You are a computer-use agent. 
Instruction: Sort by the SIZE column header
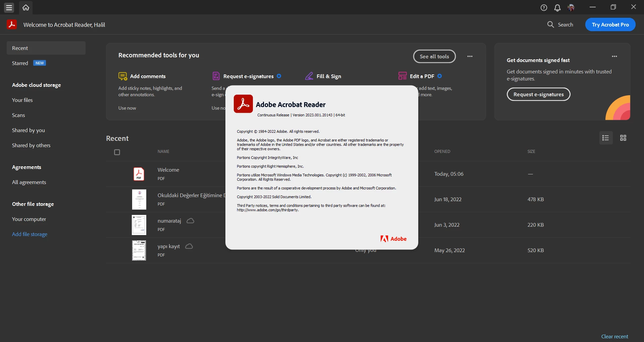point(531,152)
